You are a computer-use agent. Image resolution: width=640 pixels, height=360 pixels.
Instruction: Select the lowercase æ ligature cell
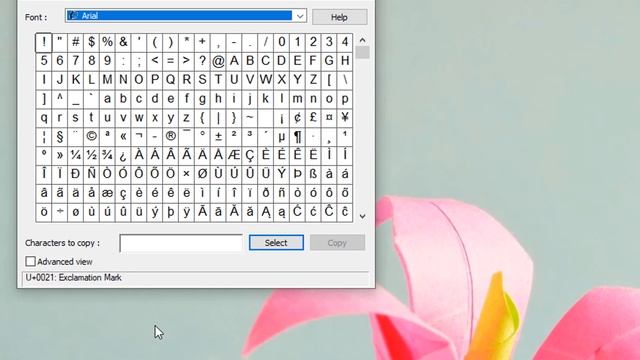pyautogui.click(x=107, y=193)
